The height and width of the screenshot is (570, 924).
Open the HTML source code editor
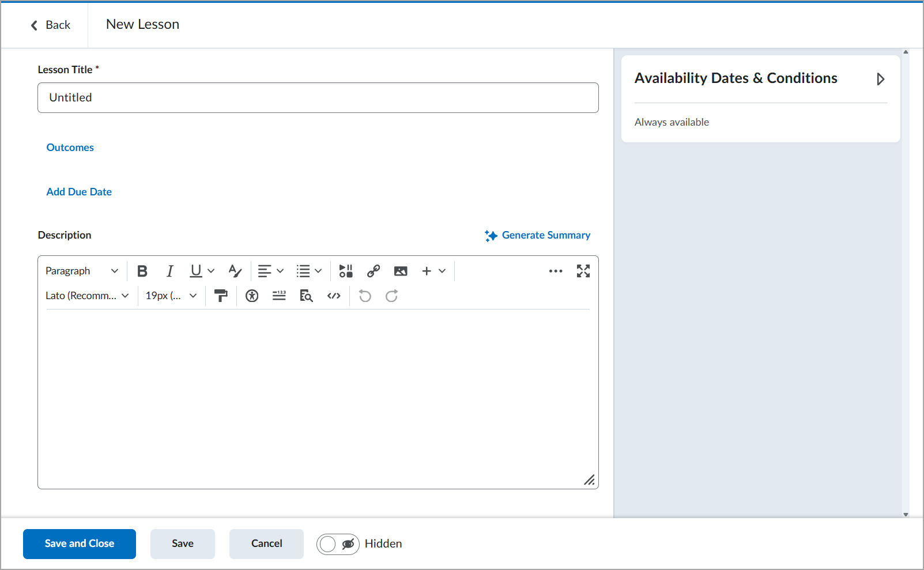point(334,296)
